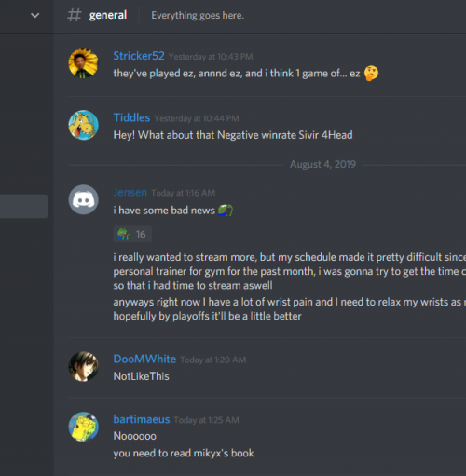The height and width of the screenshot is (476, 466).
Task: Open bartimaeus' SpongeBob avatar
Action: [x=83, y=427]
